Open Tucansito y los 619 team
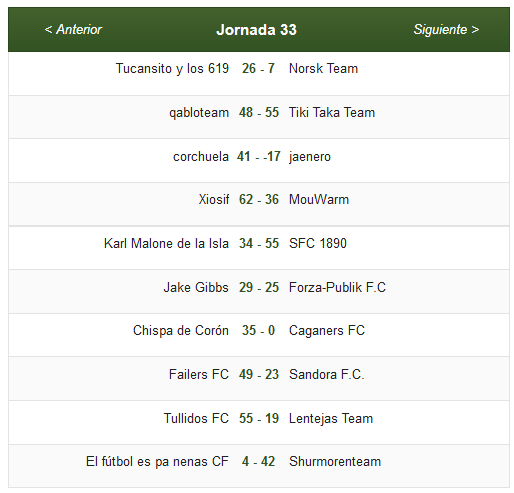This screenshot has height=493, width=514. 172,69
